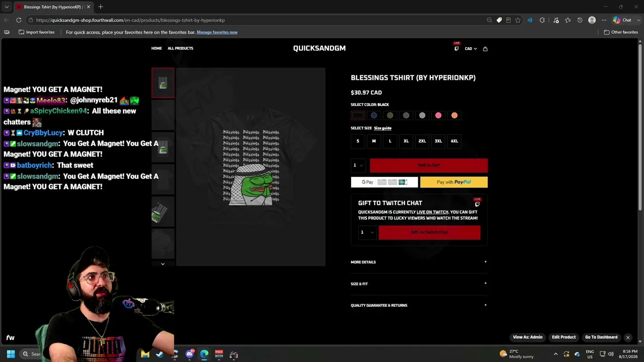Choose size 4XL
This screenshot has height=362, width=644.
click(x=454, y=141)
